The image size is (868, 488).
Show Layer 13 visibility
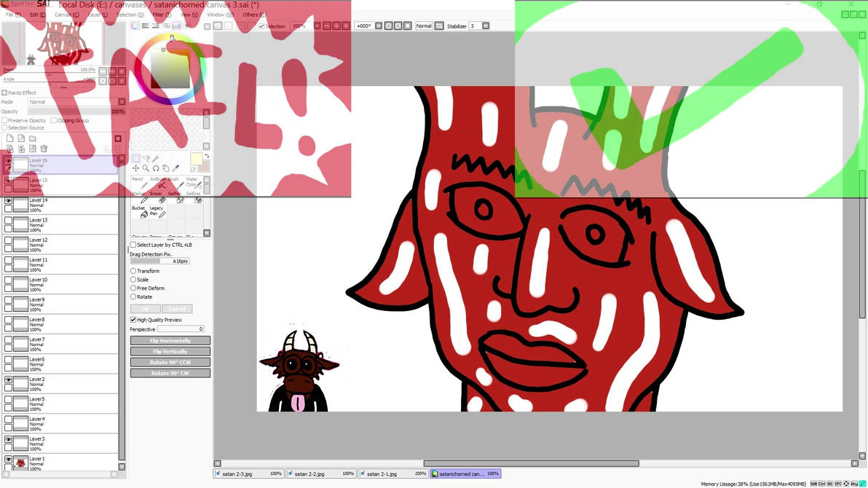point(8,221)
